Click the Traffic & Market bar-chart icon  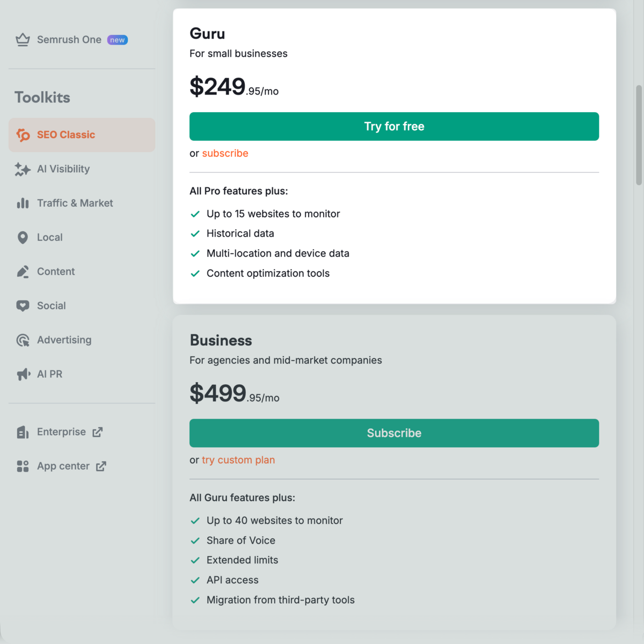coord(23,203)
